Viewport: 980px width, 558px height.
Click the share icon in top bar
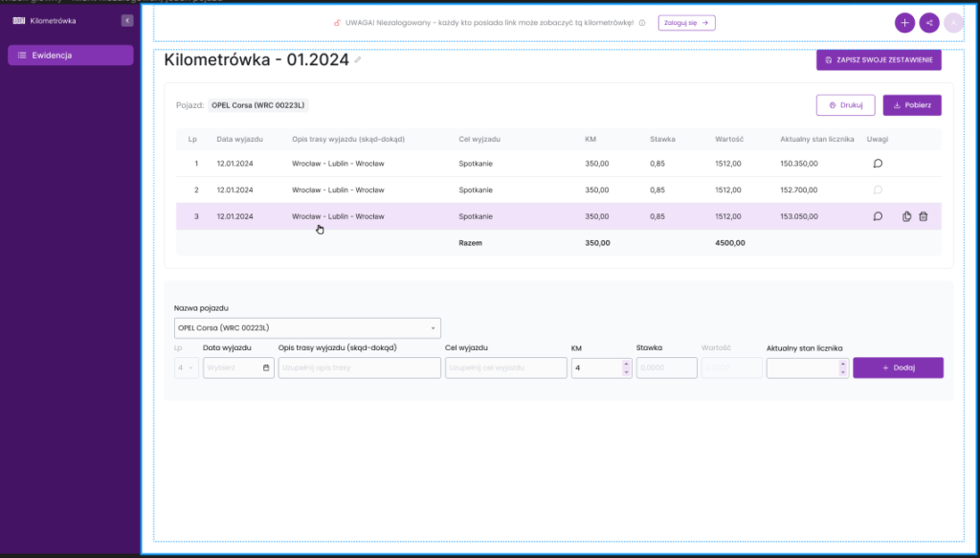[x=929, y=23]
